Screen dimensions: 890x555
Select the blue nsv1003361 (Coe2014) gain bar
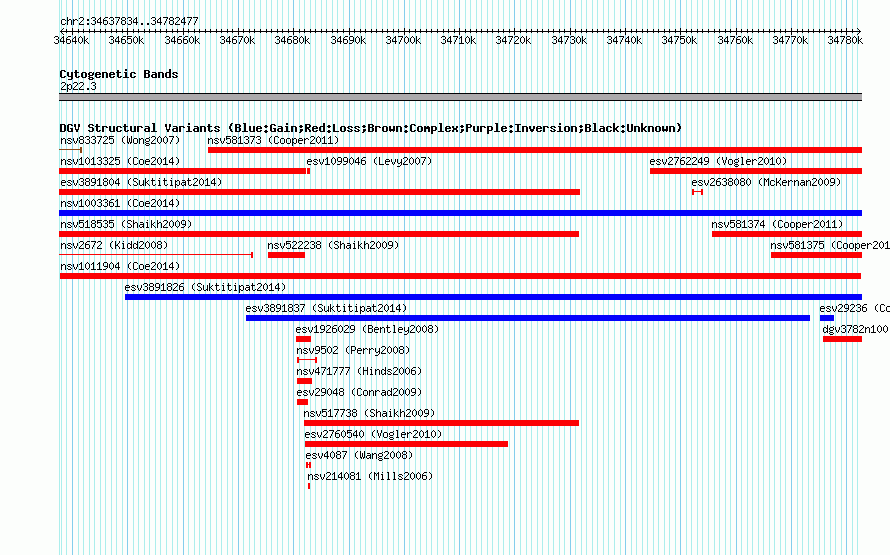point(460,213)
